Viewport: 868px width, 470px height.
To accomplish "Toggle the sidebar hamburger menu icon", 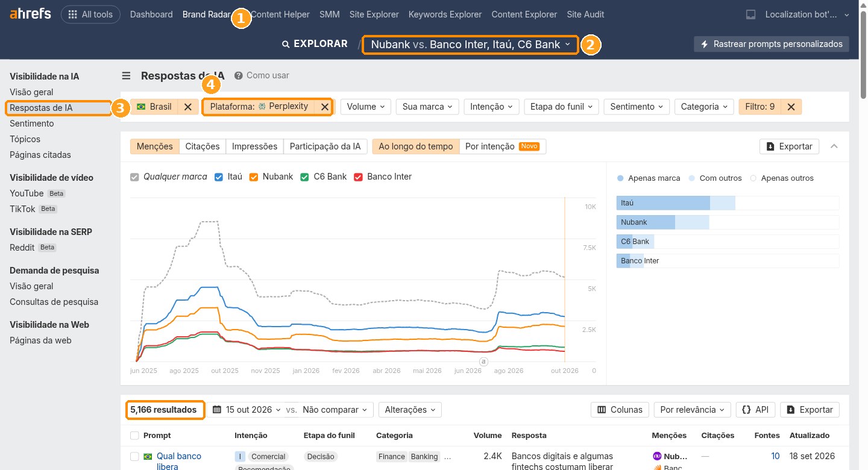I will pos(126,75).
